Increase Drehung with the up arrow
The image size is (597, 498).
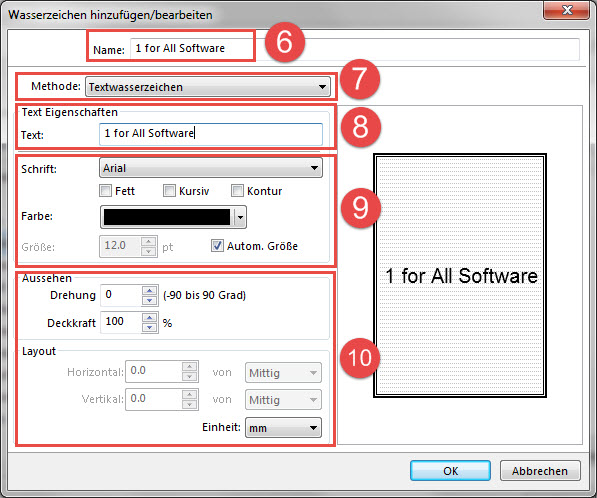[150, 290]
